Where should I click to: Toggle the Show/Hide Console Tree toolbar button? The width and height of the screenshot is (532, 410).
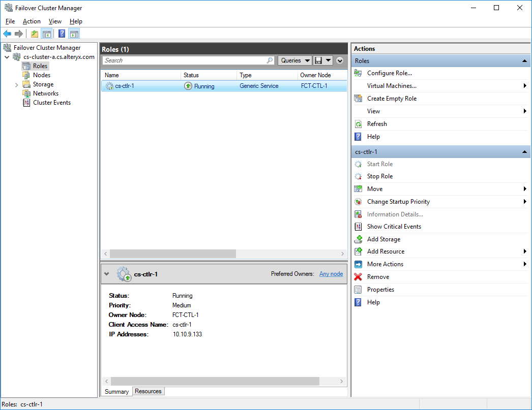(46, 34)
